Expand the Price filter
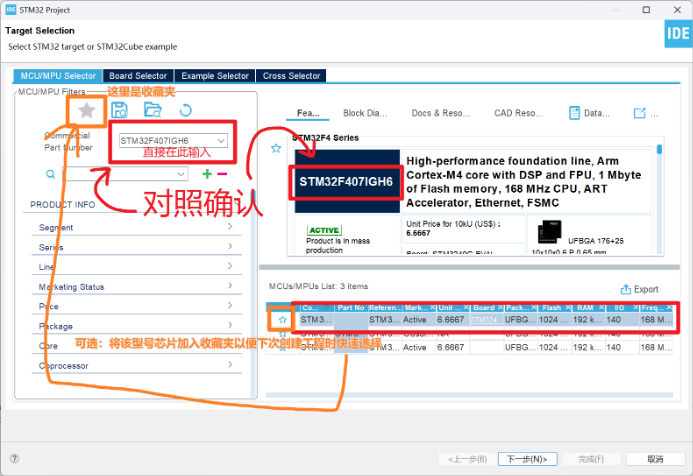The image size is (693, 476). pyautogui.click(x=137, y=306)
